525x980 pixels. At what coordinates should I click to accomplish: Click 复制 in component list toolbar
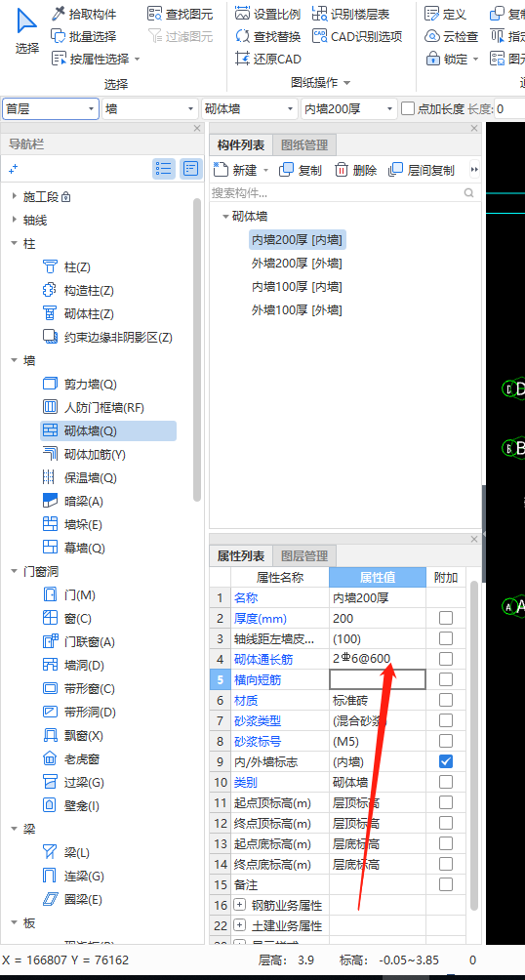pos(301,170)
